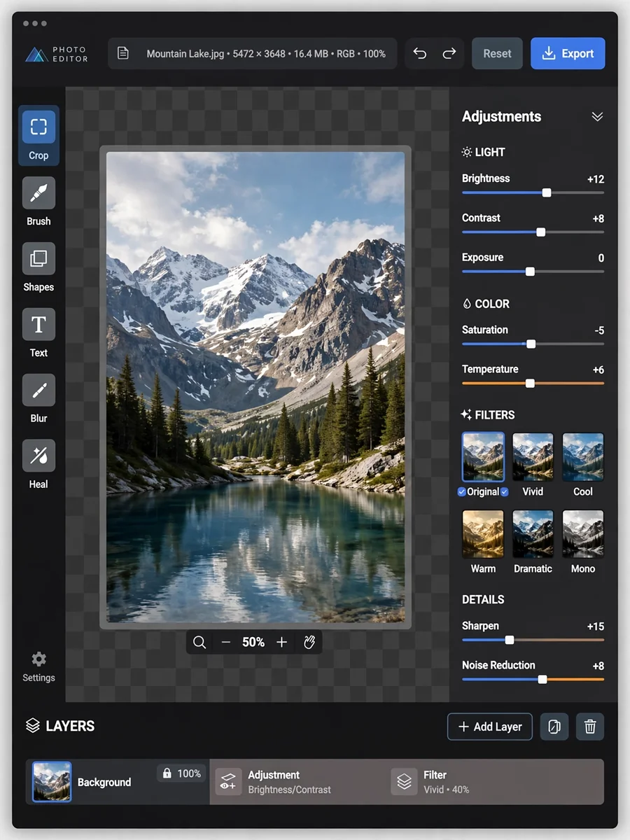Redo the last undone edit
This screenshot has width=630, height=840.
[449, 53]
